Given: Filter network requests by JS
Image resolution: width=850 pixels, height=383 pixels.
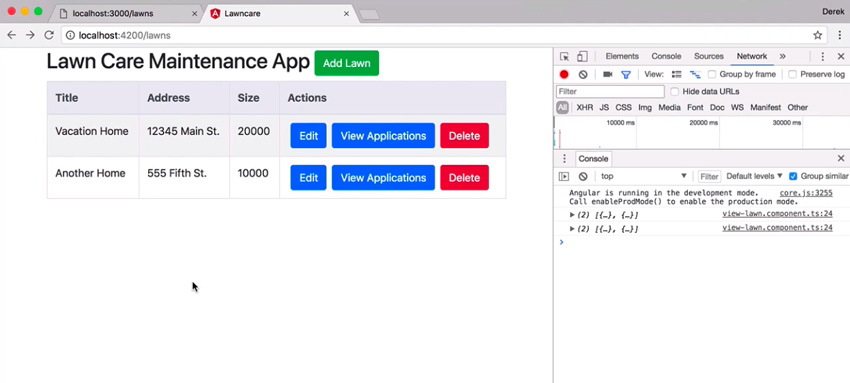Looking at the screenshot, I should click(x=604, y=108).
